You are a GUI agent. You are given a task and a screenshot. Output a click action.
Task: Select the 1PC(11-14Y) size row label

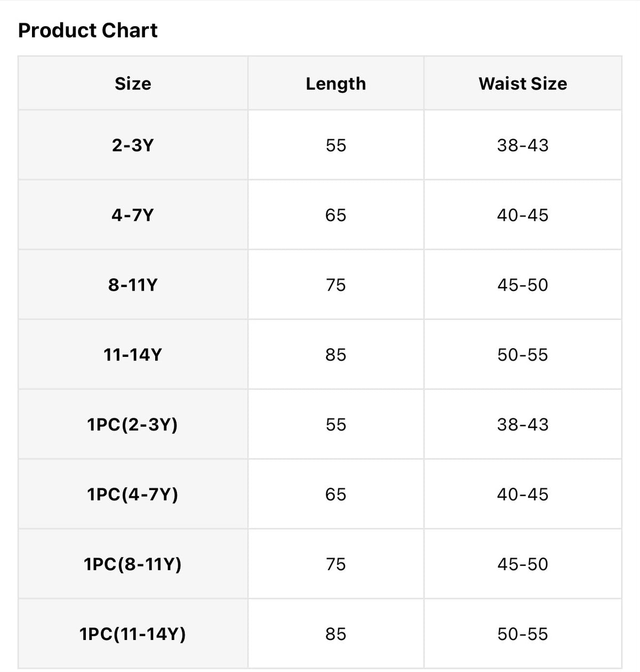point(133,634)
